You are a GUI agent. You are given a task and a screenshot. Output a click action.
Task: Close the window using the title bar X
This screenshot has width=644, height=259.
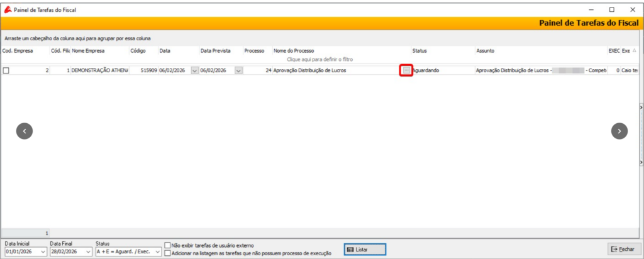pos(631,10)
